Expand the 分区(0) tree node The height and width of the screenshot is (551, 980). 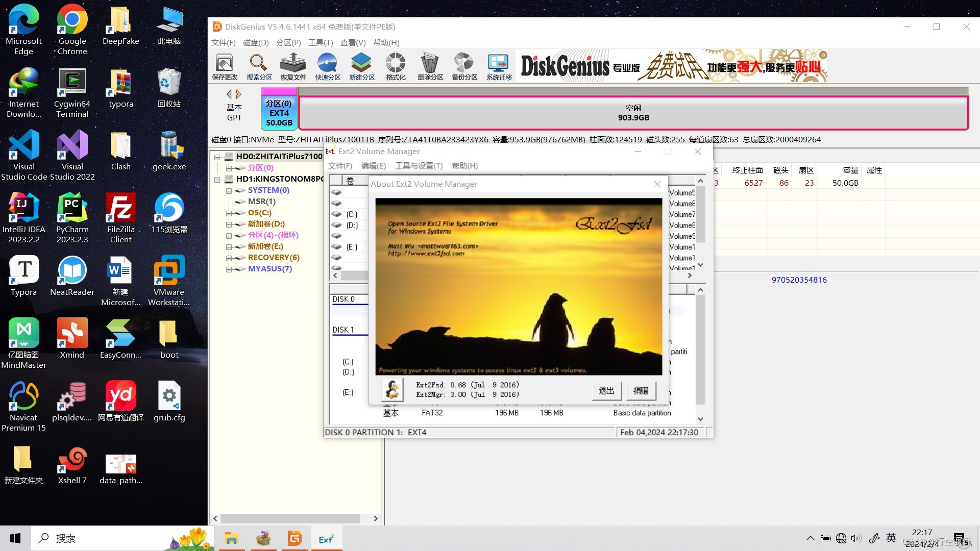click(229, 168)
